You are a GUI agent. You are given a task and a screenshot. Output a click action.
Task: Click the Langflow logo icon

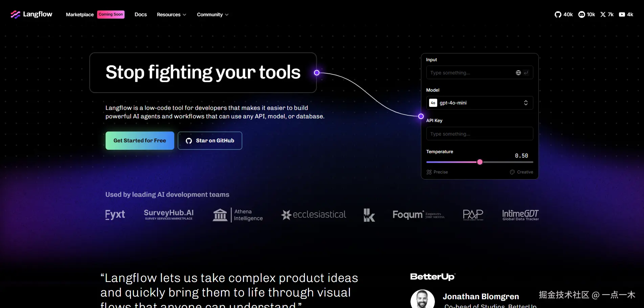pyautogui.click(x=15, y=15)
